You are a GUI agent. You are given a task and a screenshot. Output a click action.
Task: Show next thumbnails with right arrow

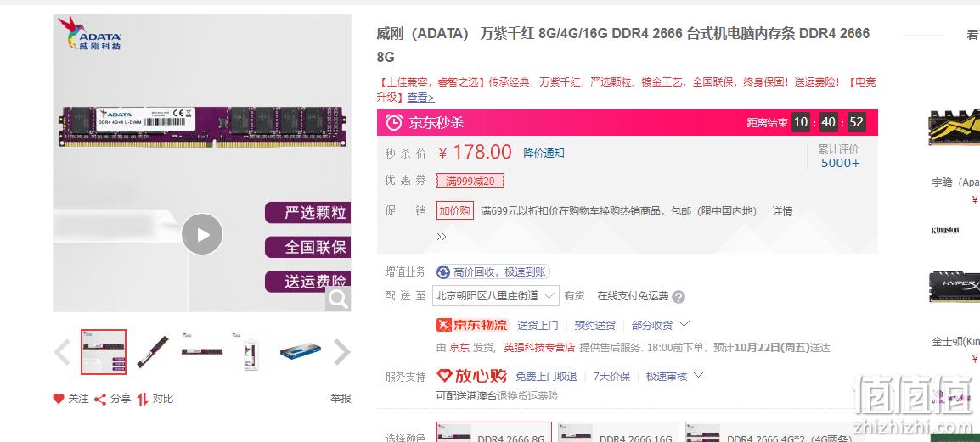pos(342,352)
